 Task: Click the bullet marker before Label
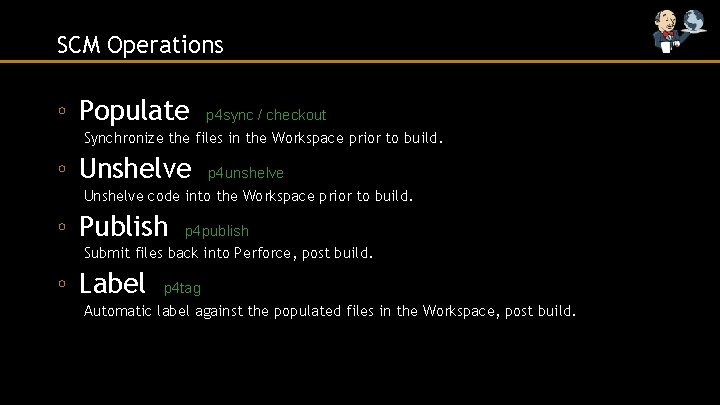pyautogui.click(x=63, y=284)
